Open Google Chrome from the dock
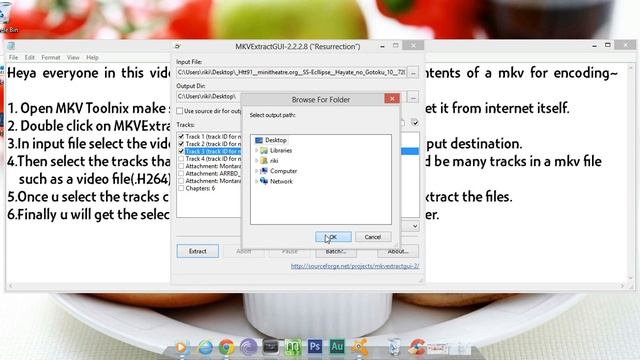The height and width of the screenshot is (360, 640). 226,347
